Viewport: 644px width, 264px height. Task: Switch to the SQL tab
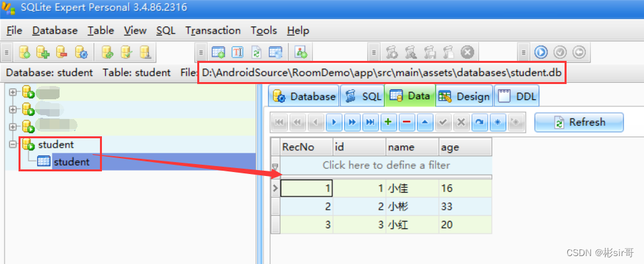click(362, 96)
